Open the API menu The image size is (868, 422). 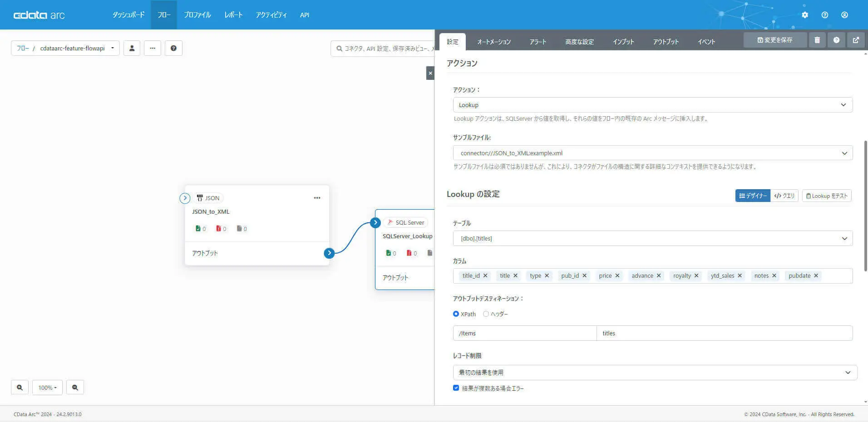(x=305, y=15)
